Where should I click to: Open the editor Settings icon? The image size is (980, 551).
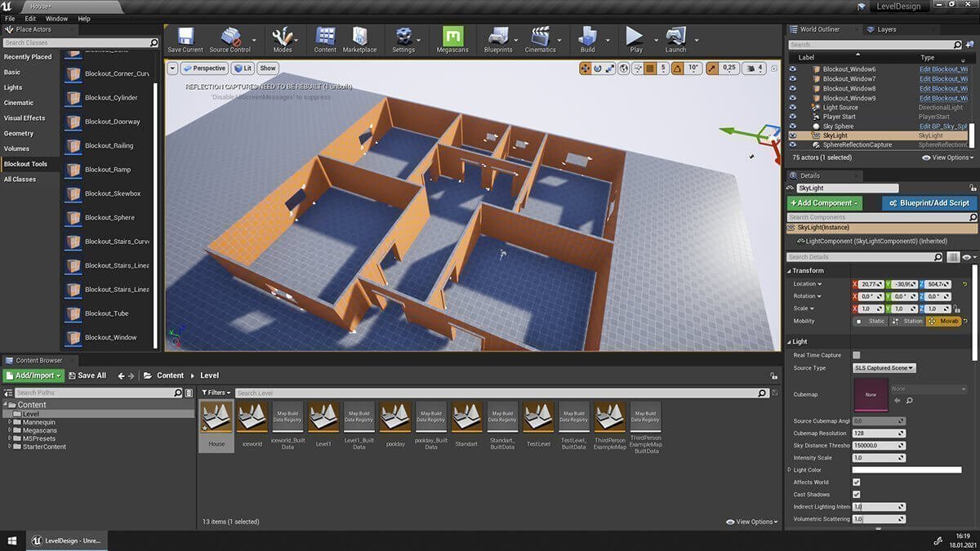[403, 38]
